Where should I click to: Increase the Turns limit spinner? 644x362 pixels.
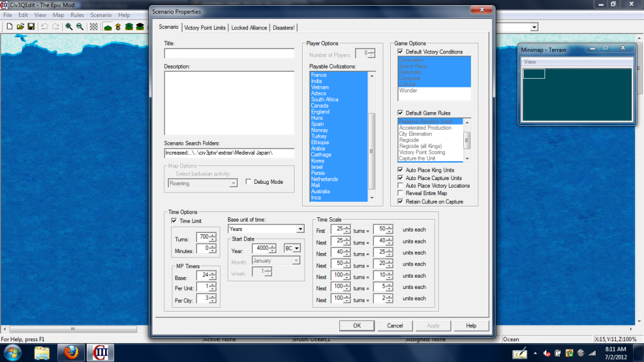coord(213,235)
